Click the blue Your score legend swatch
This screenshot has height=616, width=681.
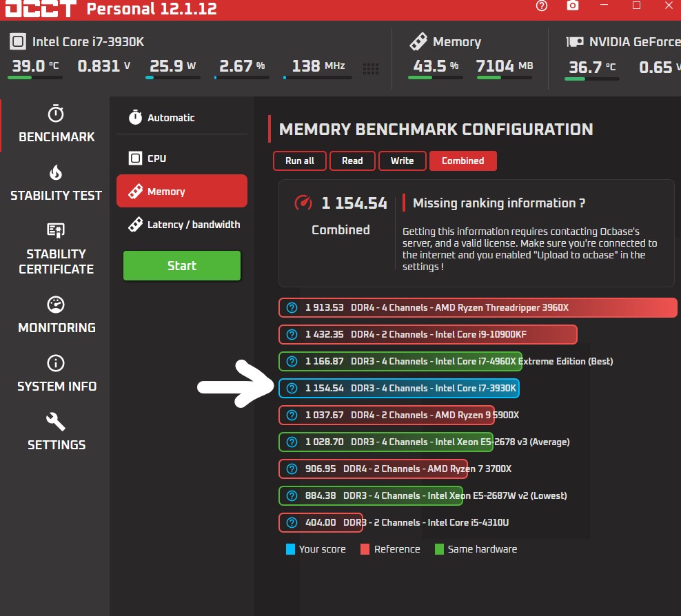tap(291, 549)
